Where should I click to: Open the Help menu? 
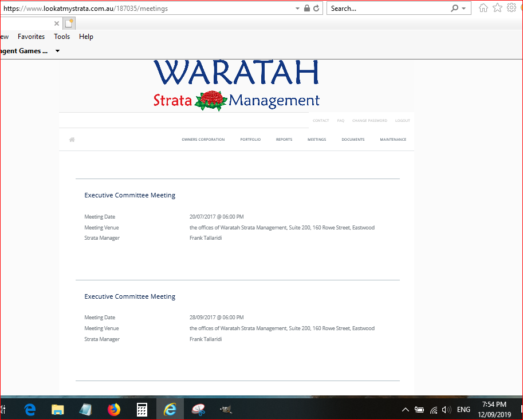tap(86, 37)
